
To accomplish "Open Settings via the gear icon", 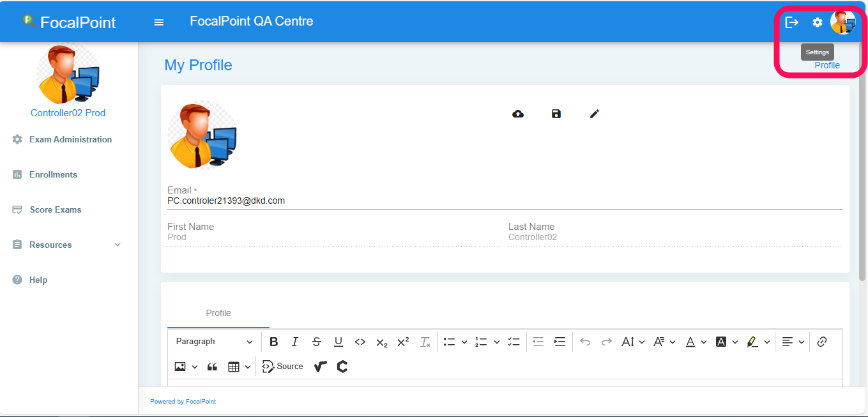I will (818, 22).
